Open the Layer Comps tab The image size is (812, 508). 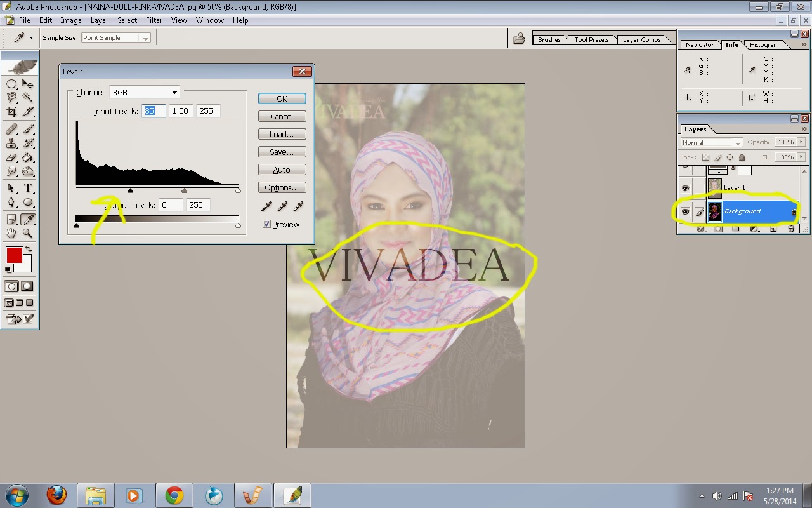(641, 39)
